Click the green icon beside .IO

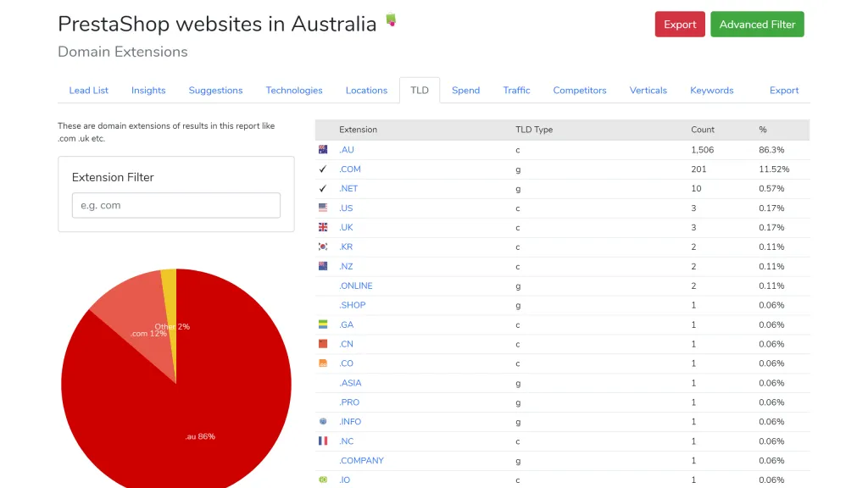click(323, 480)
